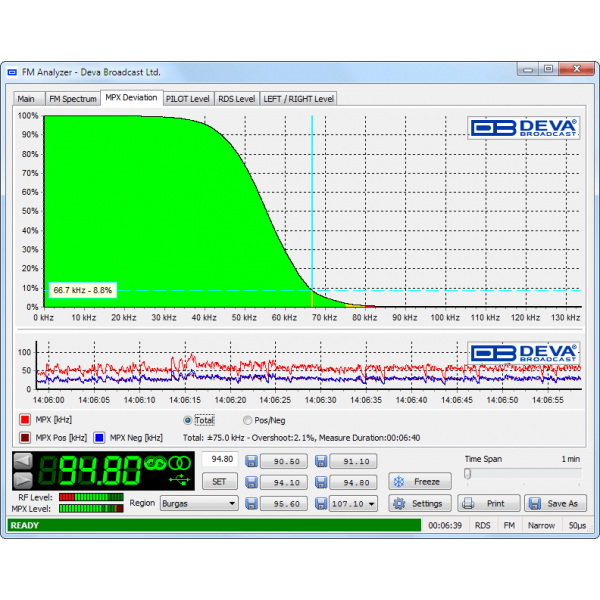Viewport: 600px width, 600px height.
Task: Click the MPX Level meter bar
Action: pos(91,509)
